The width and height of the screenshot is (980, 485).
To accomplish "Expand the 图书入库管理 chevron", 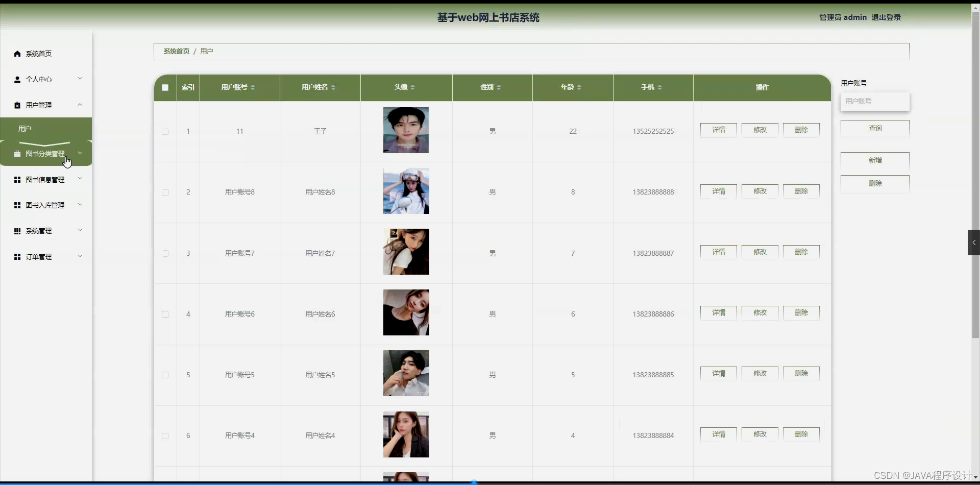I will 80,205.
